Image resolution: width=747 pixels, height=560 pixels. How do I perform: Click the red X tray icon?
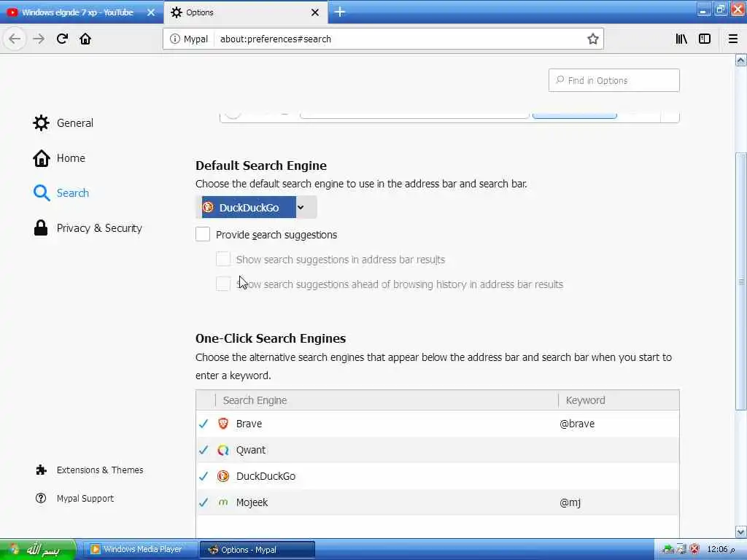[x=694, y=549]
